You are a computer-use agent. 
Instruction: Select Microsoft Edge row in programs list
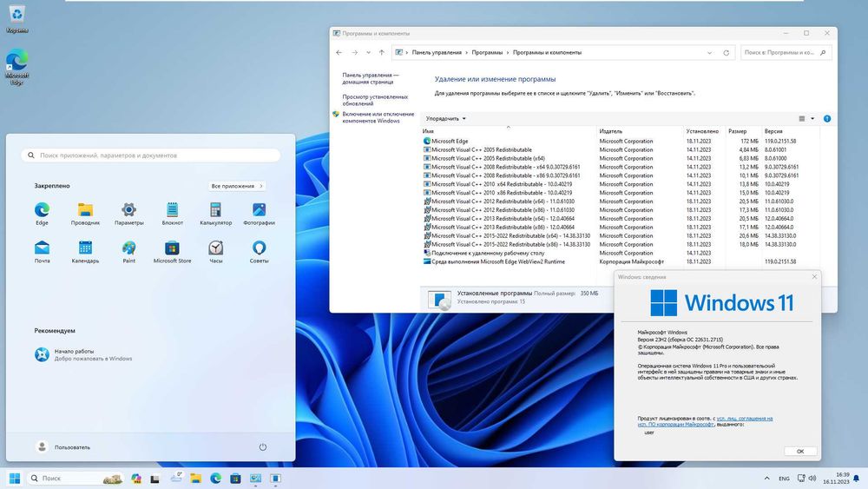[621, 142]
